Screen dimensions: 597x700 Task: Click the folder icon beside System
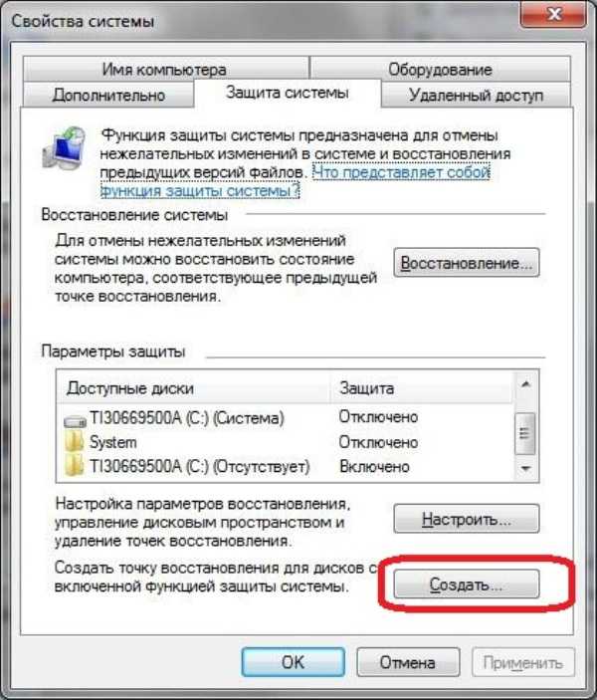74,442
